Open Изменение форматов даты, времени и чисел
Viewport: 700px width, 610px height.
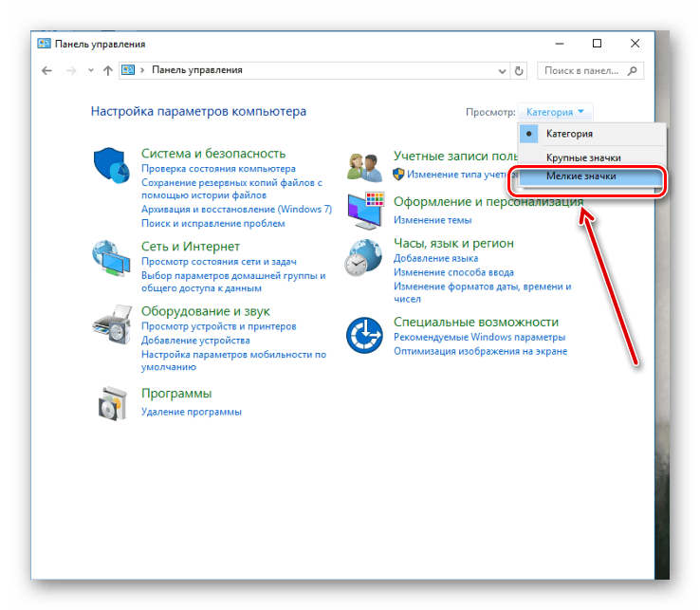[x=482, y=292]
